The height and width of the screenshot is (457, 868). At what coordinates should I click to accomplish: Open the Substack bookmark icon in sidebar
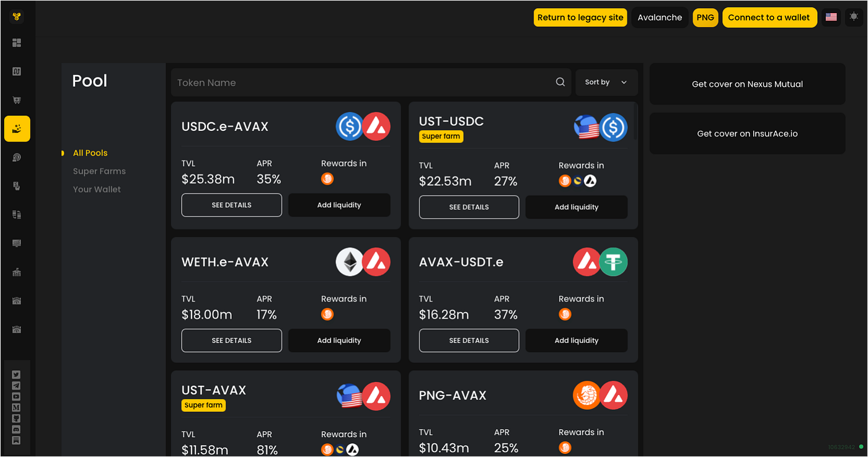(x=17, y=441)
